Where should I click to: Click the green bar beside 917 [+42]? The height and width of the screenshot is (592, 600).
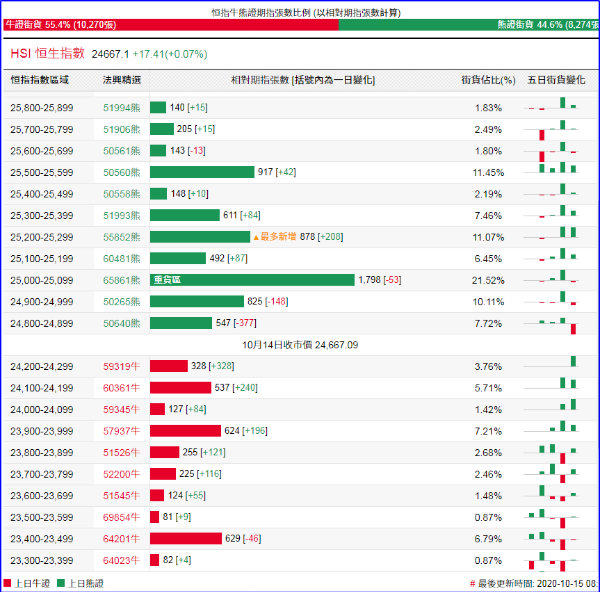coord(202,172)
